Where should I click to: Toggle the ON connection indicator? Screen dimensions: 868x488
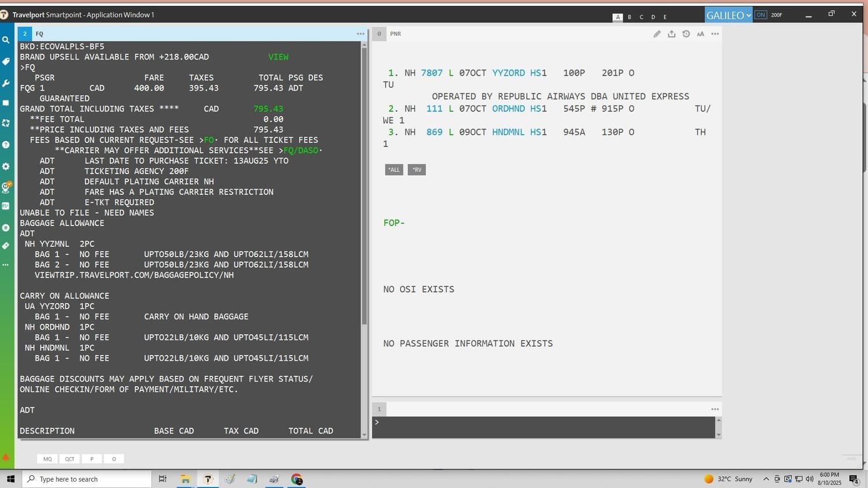click(760, 15)
